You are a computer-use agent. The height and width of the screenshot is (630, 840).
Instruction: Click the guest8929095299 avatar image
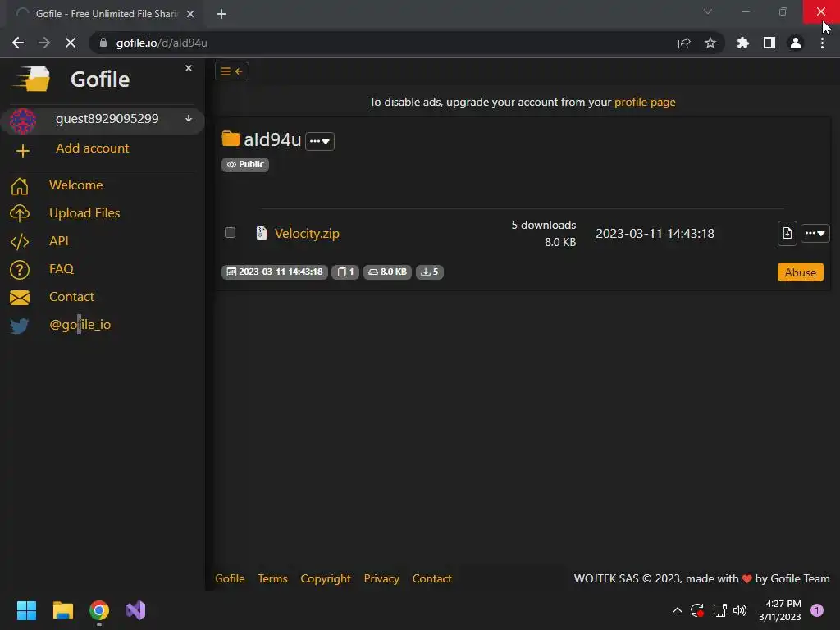(x=23, y=121)
